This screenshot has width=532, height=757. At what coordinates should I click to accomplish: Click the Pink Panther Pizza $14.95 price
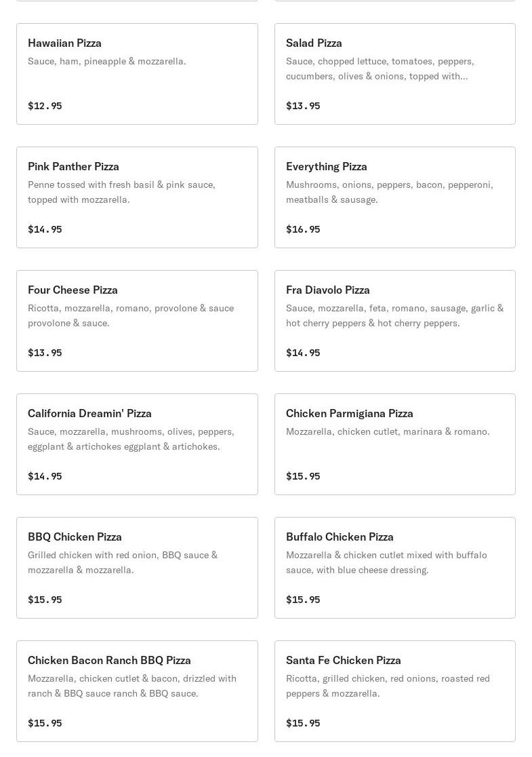45,229
